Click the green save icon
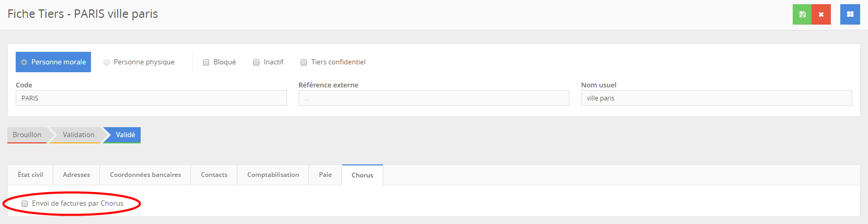 point(802,15)
